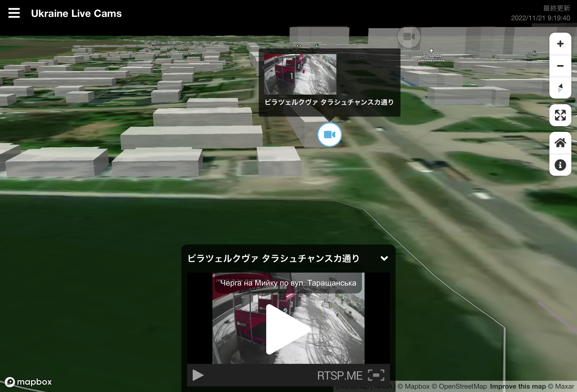Enter fullscreen map view
The width and height of the screenshot is (577, 392).
point(560,115)
